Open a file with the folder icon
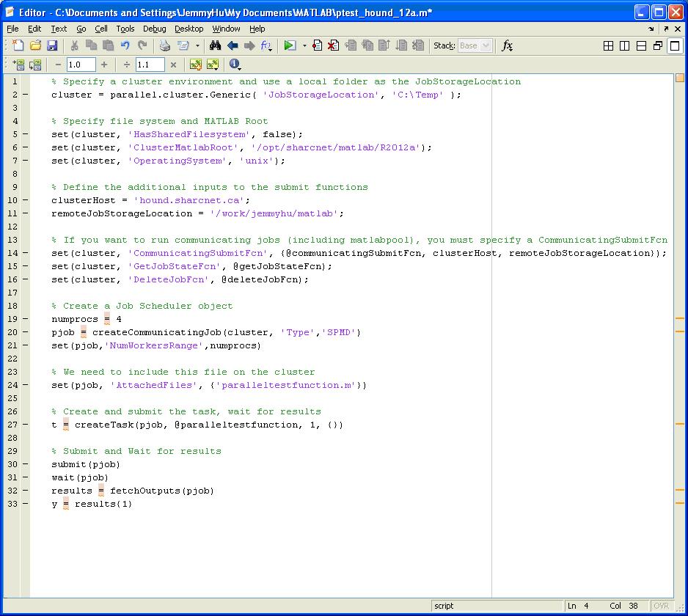Viewport: 688px width, 616px height. 36,45
